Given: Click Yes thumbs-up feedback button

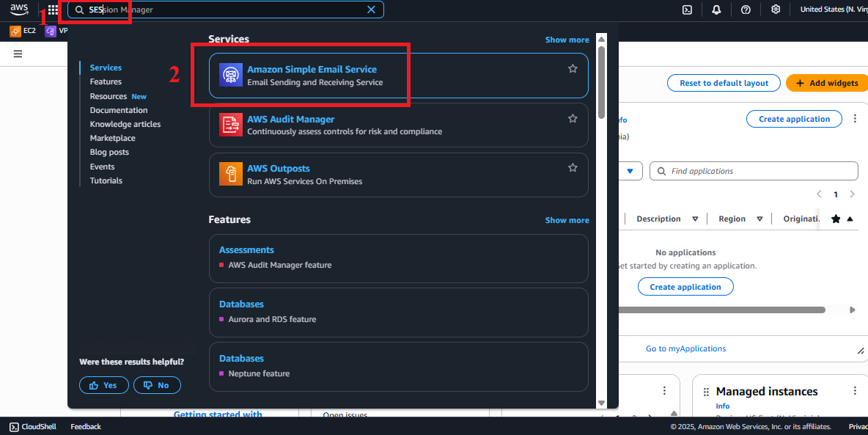Looking at the screenshot, I should click(104, 385).
